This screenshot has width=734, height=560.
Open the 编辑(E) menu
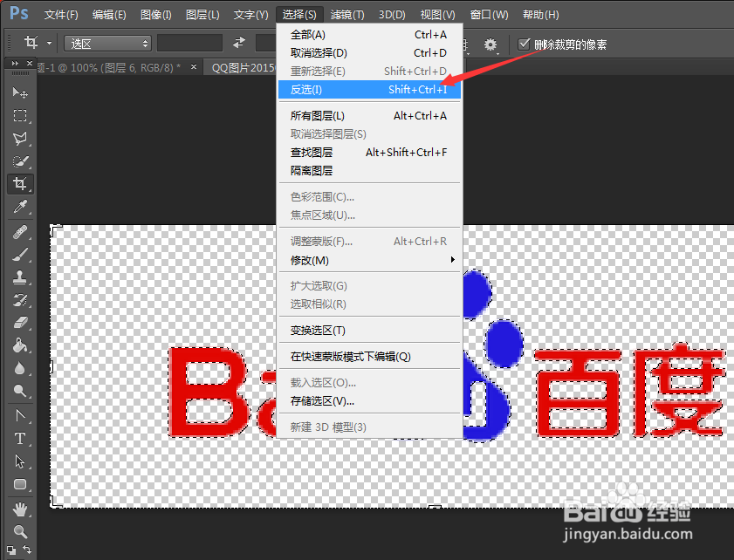click(109, 15)
